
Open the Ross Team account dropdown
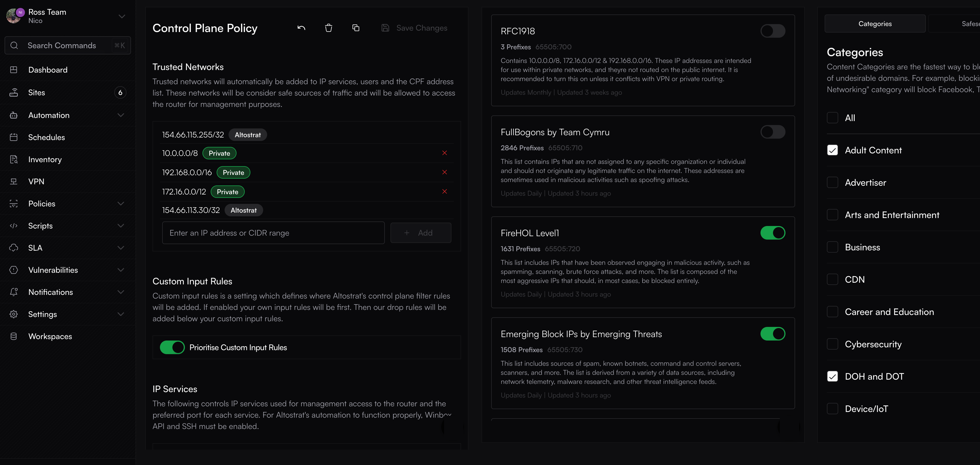122,16
